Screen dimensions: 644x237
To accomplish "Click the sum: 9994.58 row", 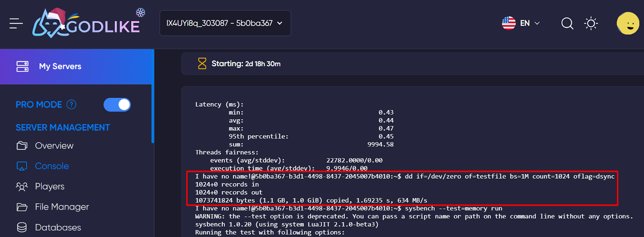I will 311,144.
